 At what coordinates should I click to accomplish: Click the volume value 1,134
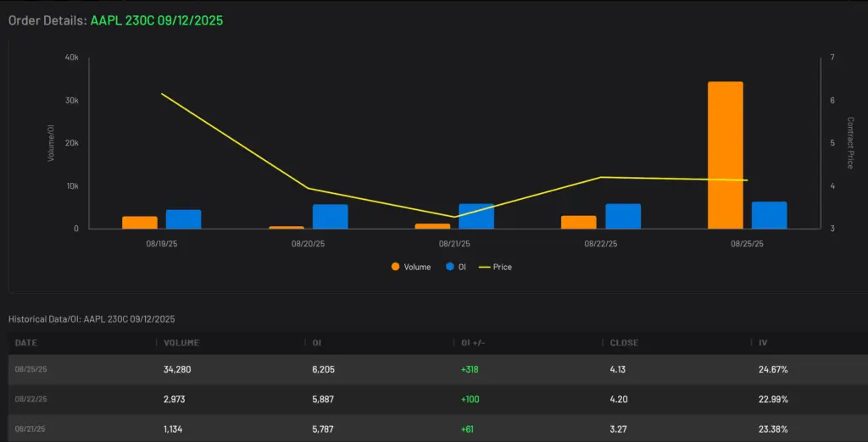175,428
